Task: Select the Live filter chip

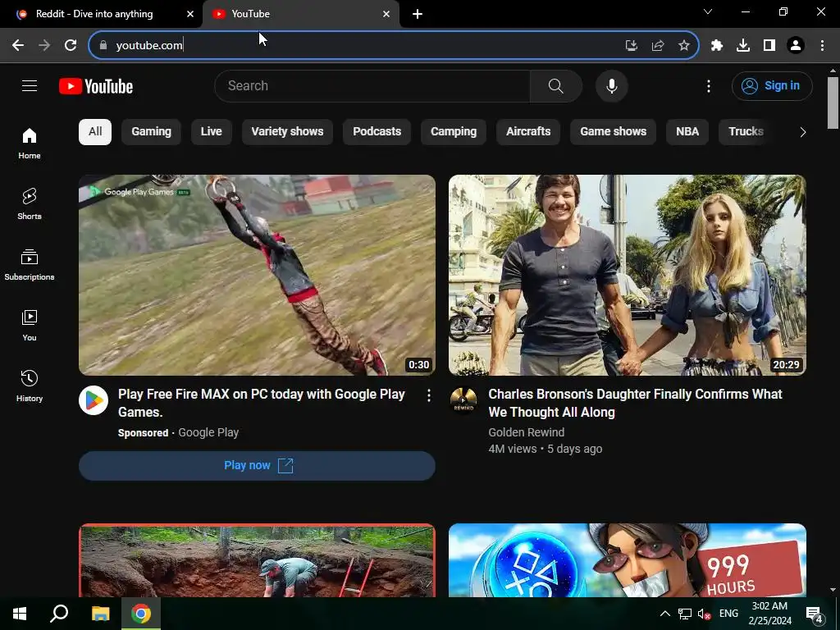Action: pos(211,132)
